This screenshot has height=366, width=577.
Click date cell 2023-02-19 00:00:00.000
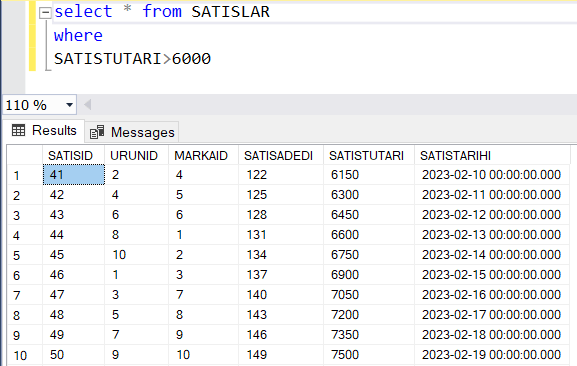492,355
